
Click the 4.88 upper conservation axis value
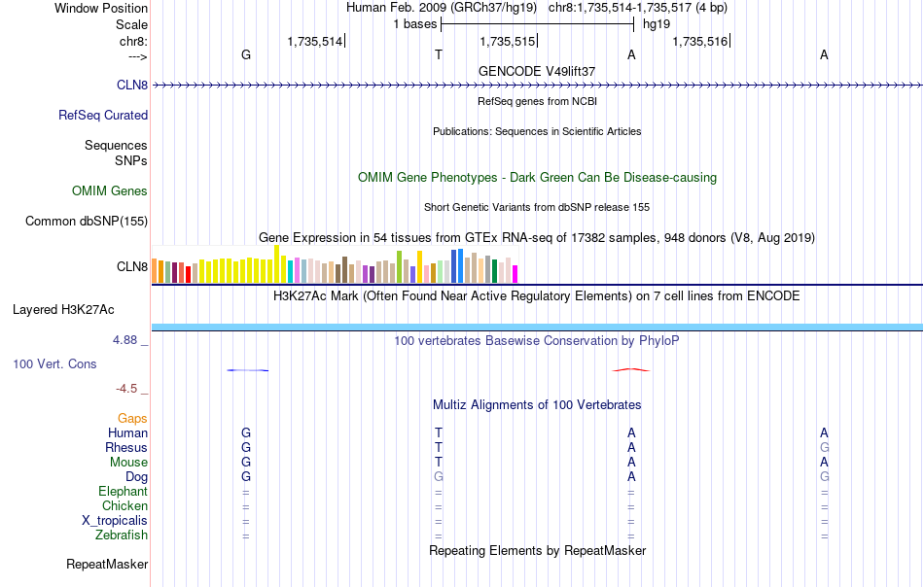click(124, 340)
